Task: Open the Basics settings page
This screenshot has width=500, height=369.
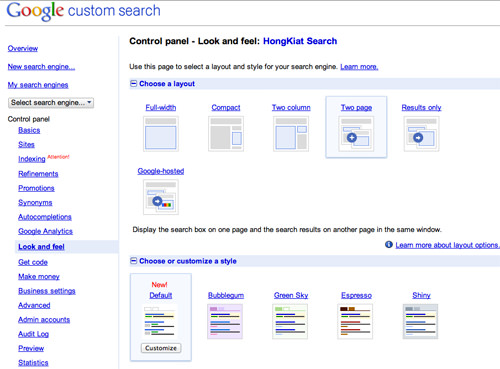Action: 29,130
